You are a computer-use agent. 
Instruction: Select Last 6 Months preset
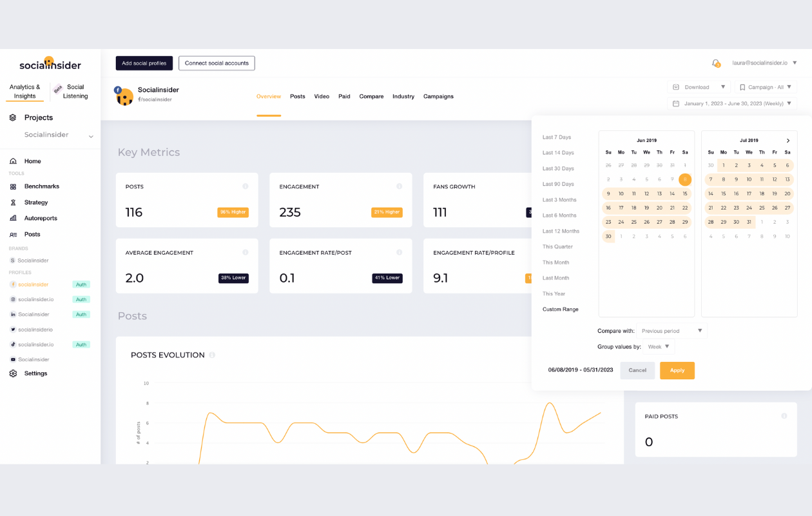(x=559, y=215)
